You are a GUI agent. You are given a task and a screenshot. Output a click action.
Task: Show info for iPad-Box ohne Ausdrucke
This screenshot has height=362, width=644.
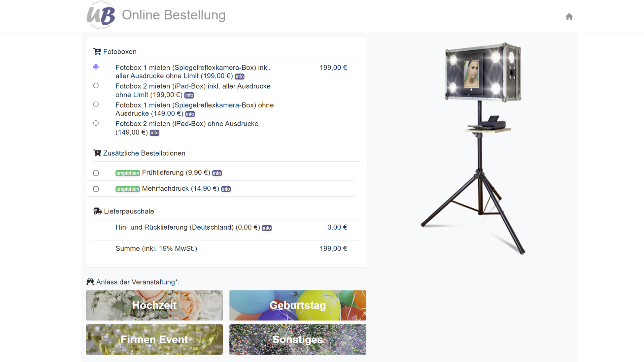tap(154, 133)
